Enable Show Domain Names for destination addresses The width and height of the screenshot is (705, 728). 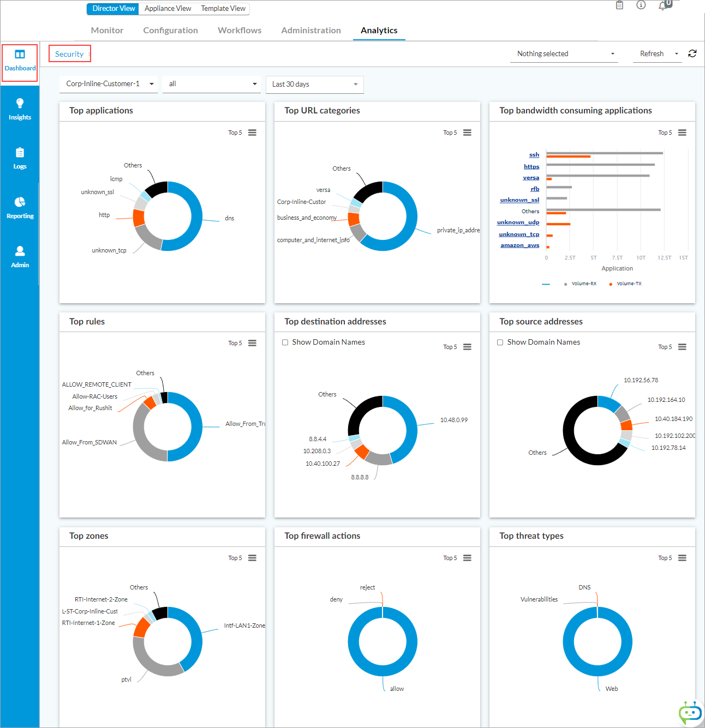point(285,342)
